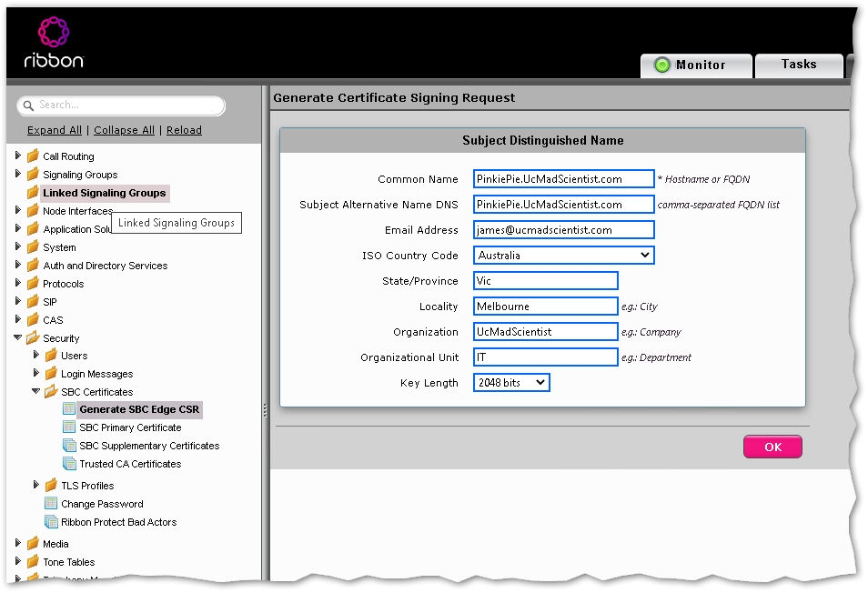Expand the Call Routing tree node
Screen dimensions: 868x593
(x=17, y=156)
